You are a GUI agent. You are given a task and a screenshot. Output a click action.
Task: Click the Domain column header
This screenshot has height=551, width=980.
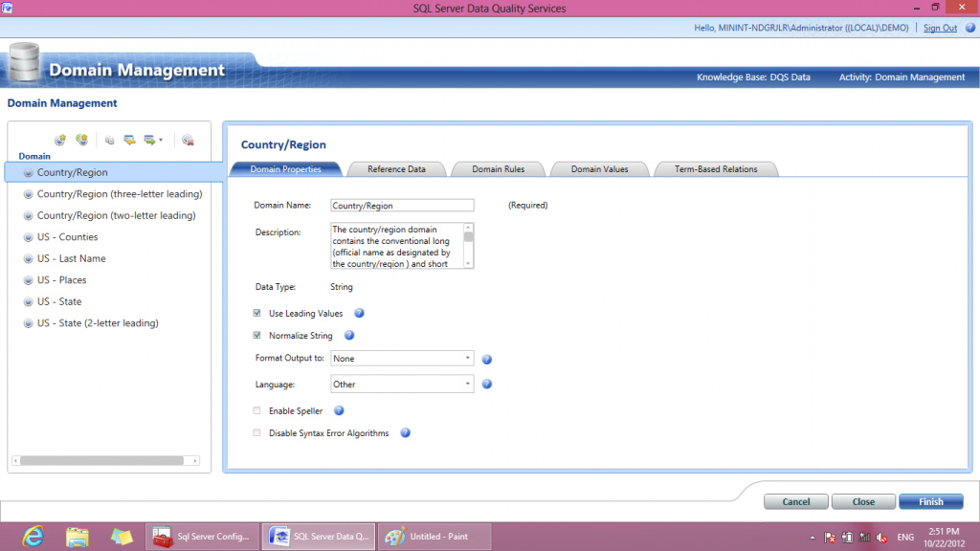(34, 156)
